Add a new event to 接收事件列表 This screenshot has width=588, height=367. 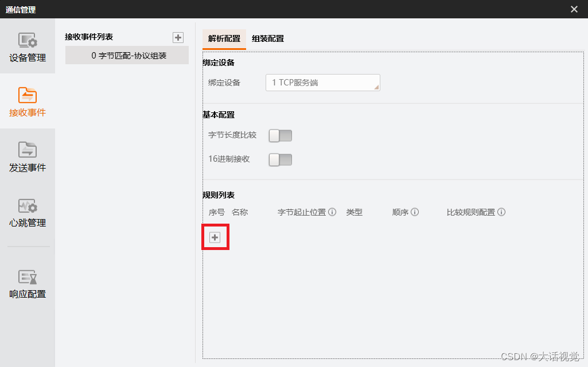(x=178, y=37)
